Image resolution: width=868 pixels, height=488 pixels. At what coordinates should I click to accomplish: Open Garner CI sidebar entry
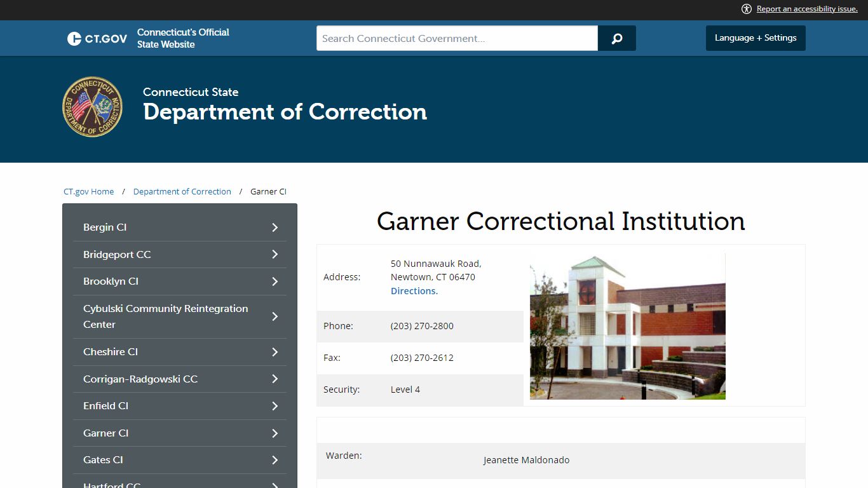pyautogui.click(x=105, y=433)
